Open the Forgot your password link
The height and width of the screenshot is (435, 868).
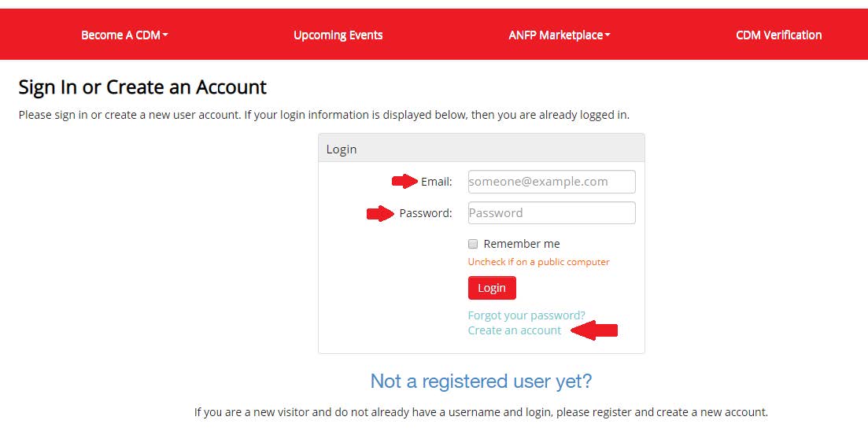pos(526,315)
